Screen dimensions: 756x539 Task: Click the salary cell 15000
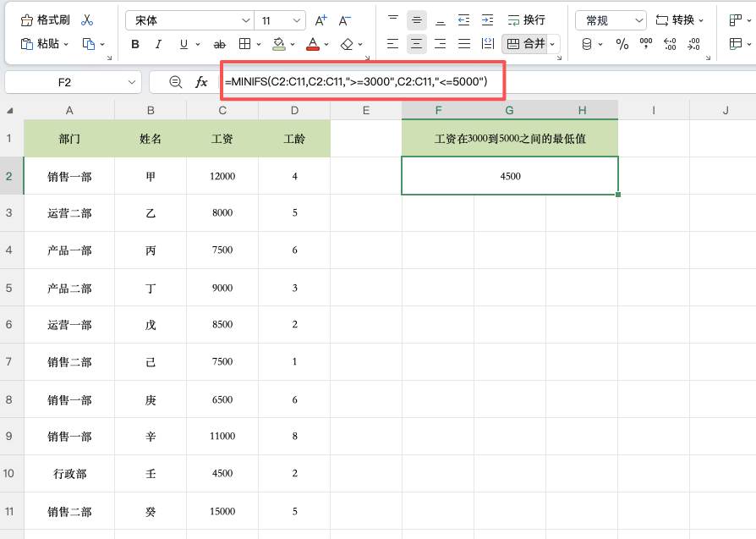(x=222, y=511)
